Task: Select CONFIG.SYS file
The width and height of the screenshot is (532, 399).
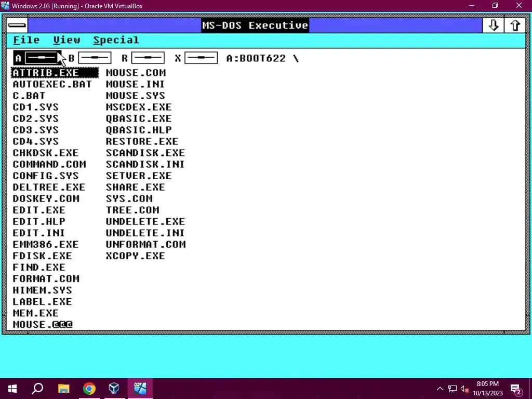Action: 46,176
